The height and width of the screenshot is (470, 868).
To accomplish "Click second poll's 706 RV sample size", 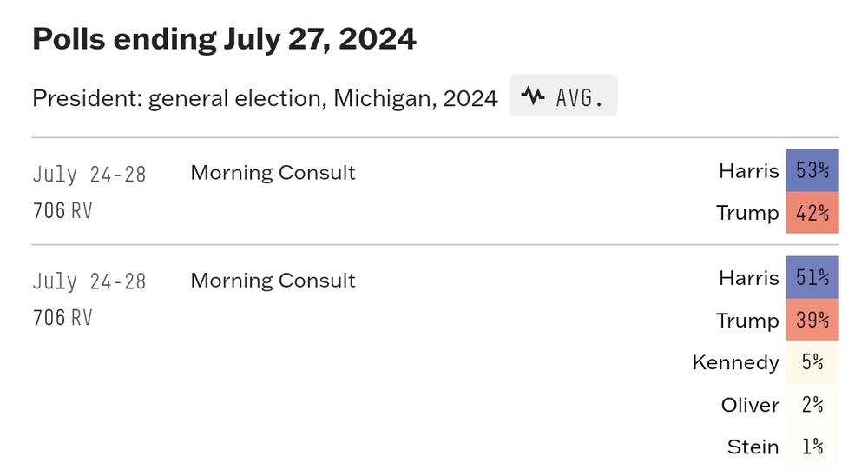I will 62,318.
